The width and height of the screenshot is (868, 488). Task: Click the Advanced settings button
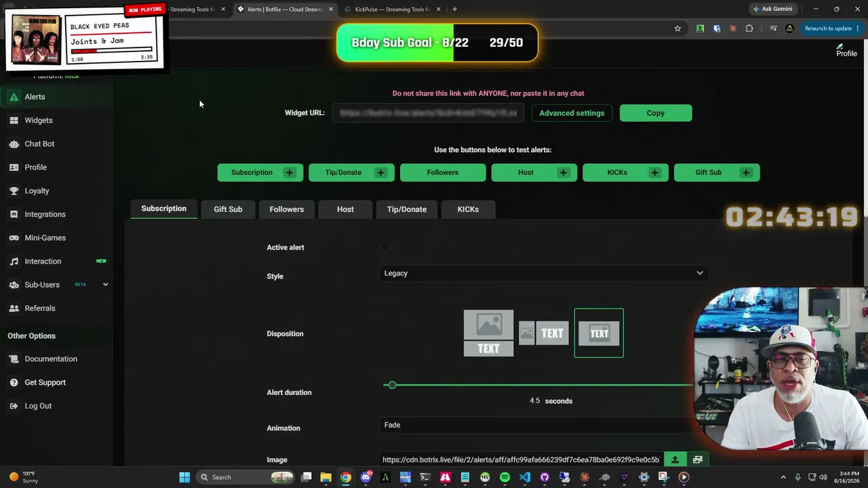pos(572,113)
